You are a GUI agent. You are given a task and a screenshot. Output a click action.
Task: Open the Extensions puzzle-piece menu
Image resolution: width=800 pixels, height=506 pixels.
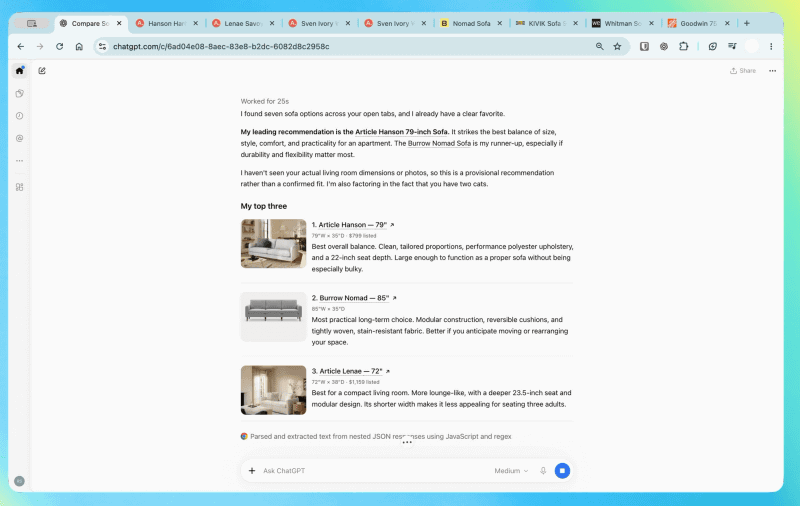pyautogui.click(x=684, y=46)
